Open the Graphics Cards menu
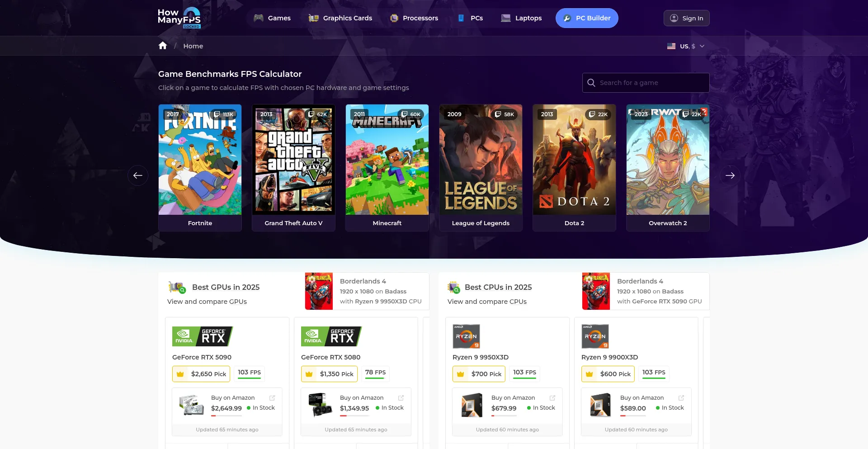The height and width of the screenshot is (449, 868). (x=340, y=18)
